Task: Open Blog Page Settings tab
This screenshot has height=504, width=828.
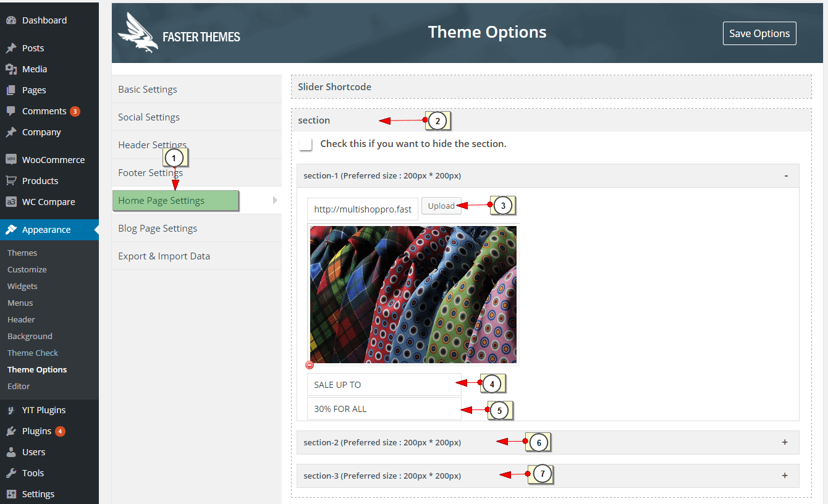Action: click(196, 229)
